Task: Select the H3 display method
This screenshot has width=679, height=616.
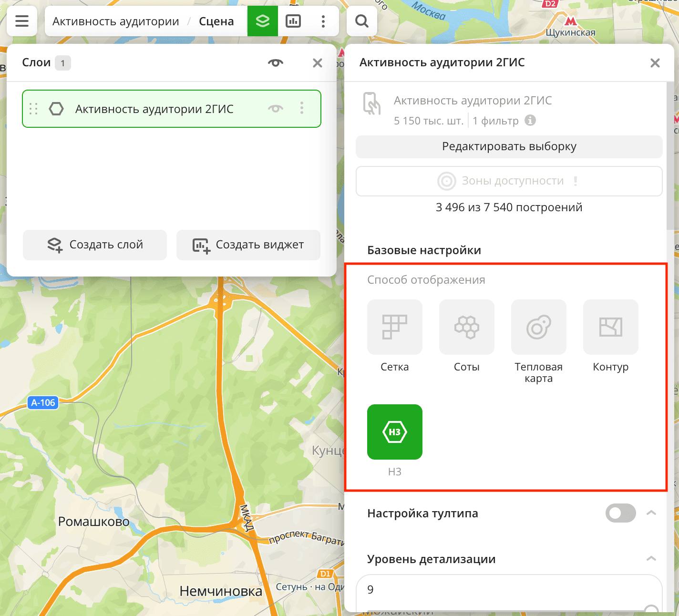Action: pyautogui.click(x=394, y=432)
